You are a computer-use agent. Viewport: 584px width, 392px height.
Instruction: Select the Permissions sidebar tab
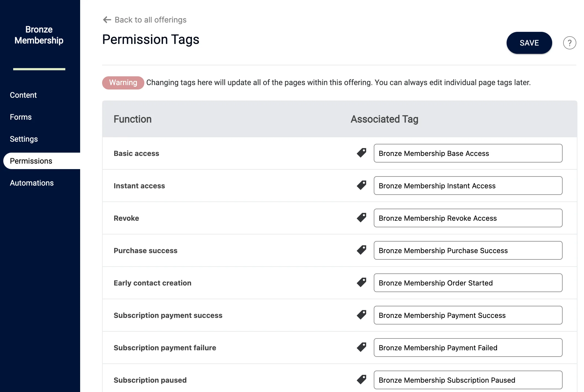[31, 161]
